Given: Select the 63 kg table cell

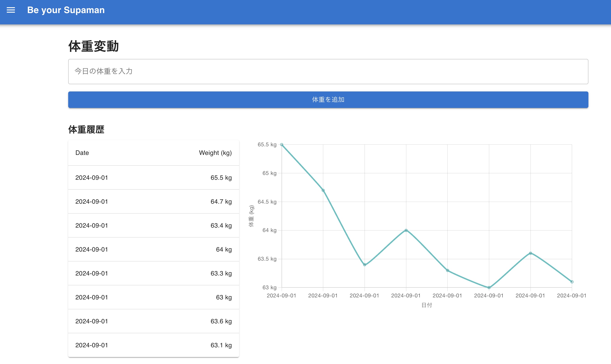Looking at the screenshot, I should (224, 297).
